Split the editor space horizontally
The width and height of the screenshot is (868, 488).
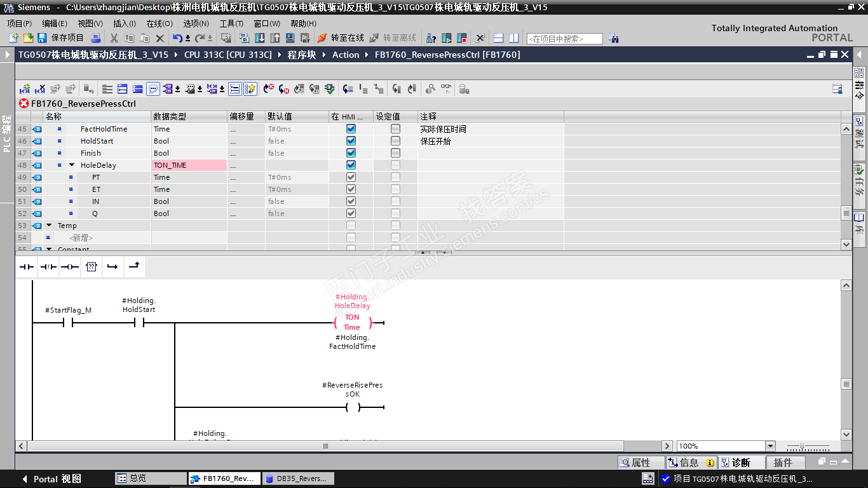tap(499, 38)
